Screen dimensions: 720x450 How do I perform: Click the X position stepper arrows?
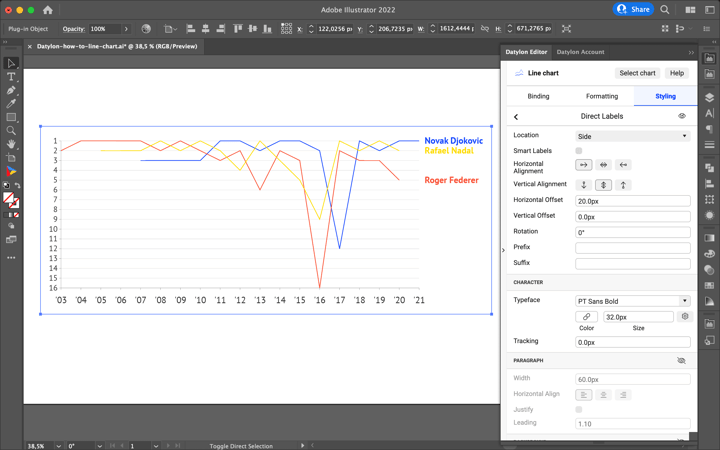pos(311,28)
